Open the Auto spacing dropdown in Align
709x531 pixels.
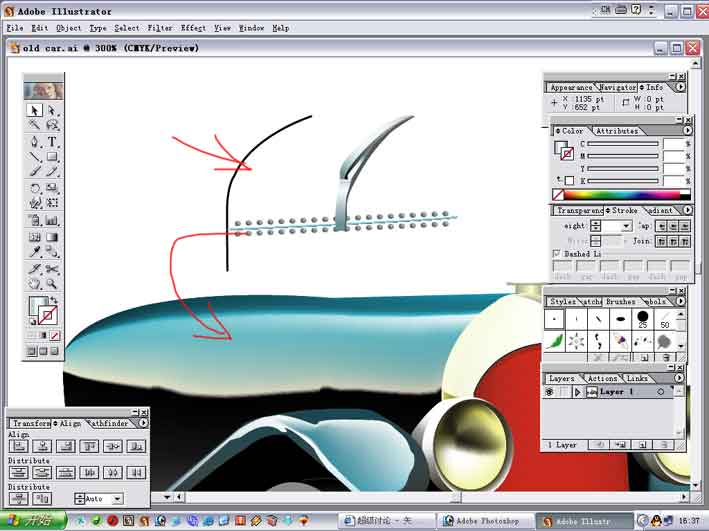tap(117, 499)
